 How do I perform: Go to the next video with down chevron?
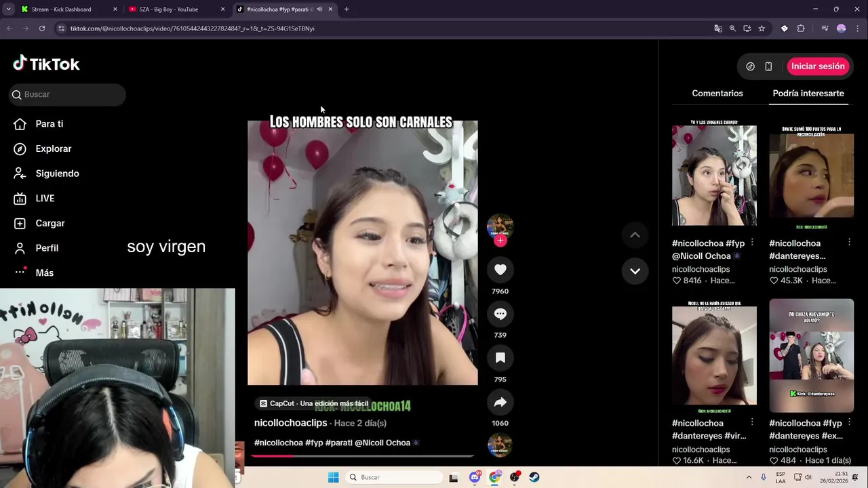tap(635, 271)
